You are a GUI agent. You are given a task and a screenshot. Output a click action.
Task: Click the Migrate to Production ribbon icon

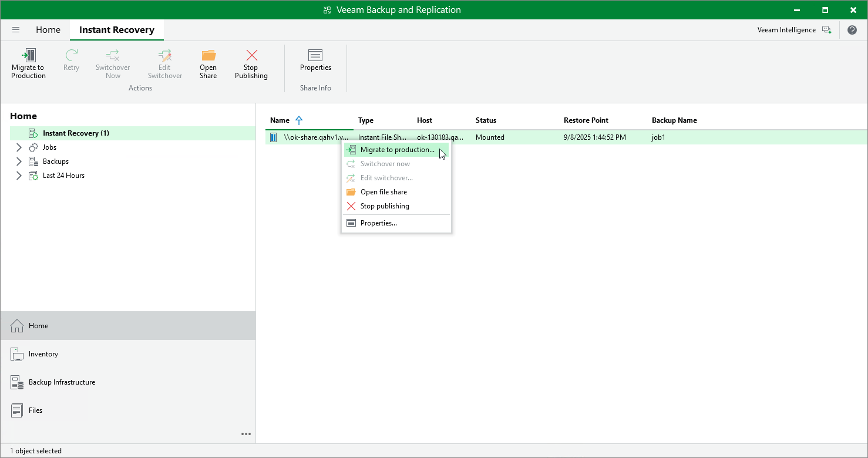(28, 55)
